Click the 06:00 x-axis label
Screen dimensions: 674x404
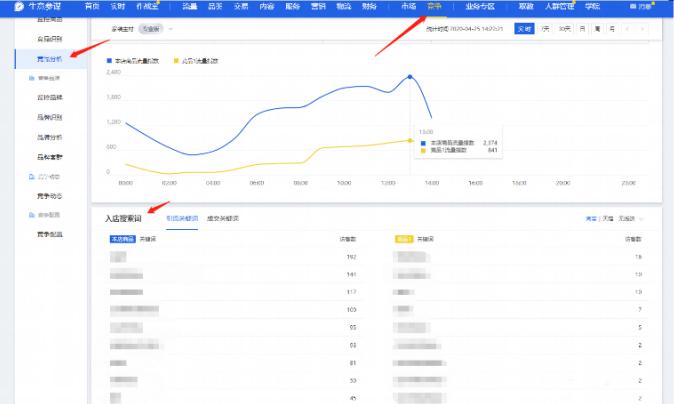tap(257, 183)
